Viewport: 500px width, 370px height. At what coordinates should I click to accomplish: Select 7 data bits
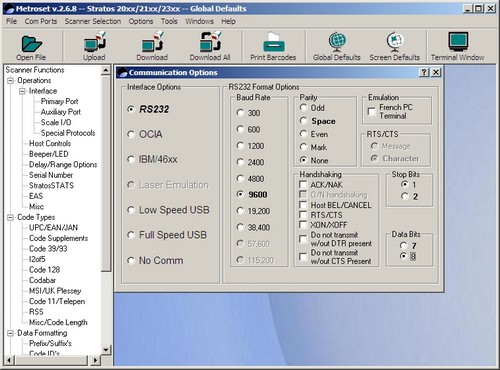tap(404, 246)
